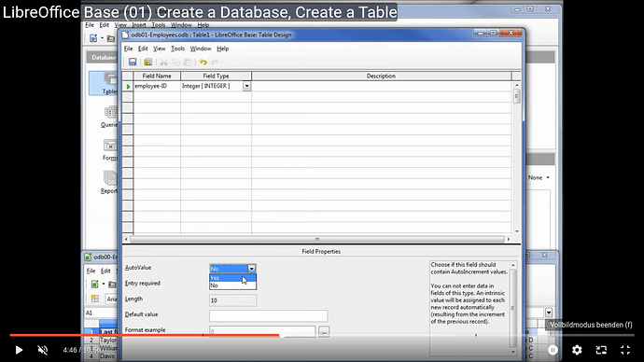Click the Cut scissors icon in Table Design toolbar

164,62
